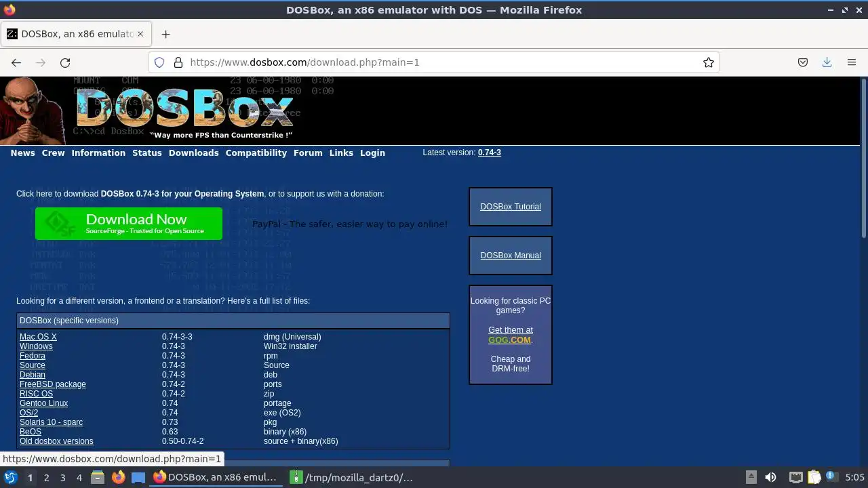
Task: Open the start menu icon in the taskbar
Action: [10, 477]
